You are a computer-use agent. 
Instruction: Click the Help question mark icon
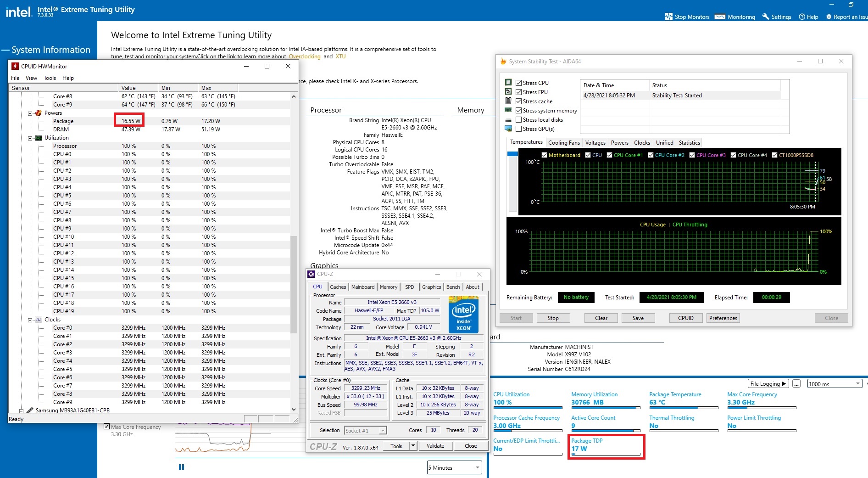click(x=802, y=17)
